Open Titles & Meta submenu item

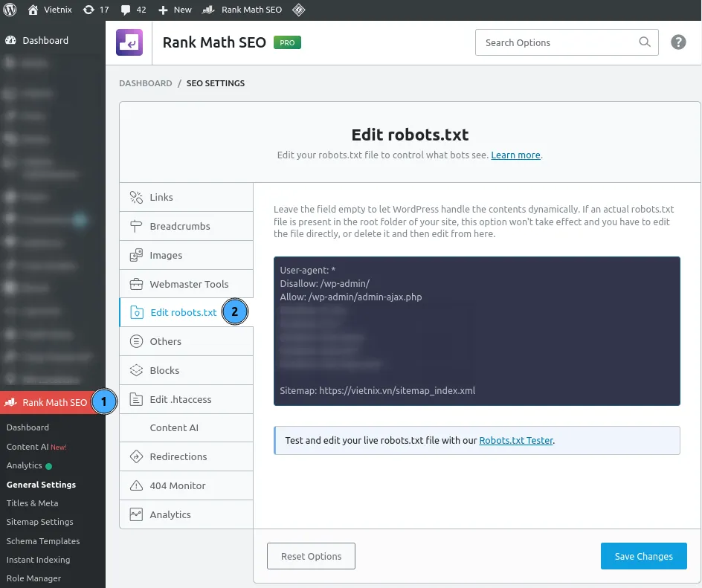tap(32, 503)
